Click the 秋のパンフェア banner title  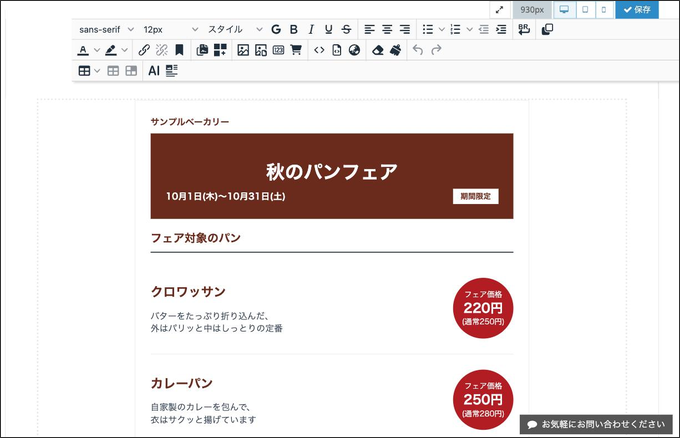332,172
